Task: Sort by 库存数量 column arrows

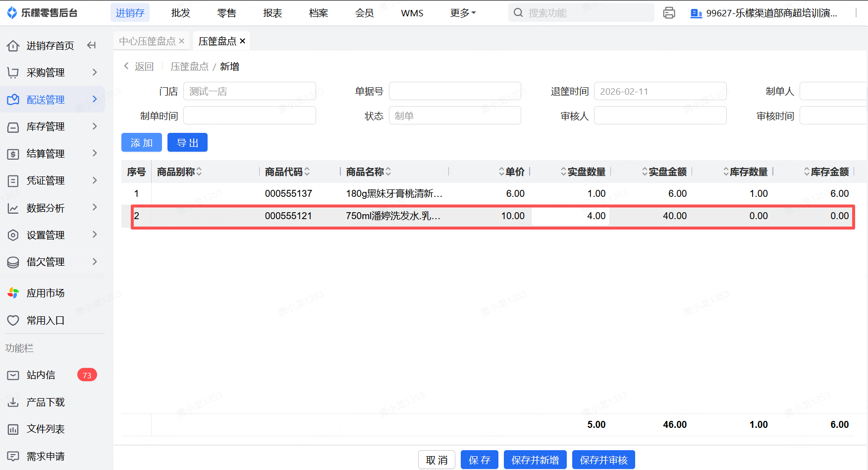Action: tap(726, 172)
